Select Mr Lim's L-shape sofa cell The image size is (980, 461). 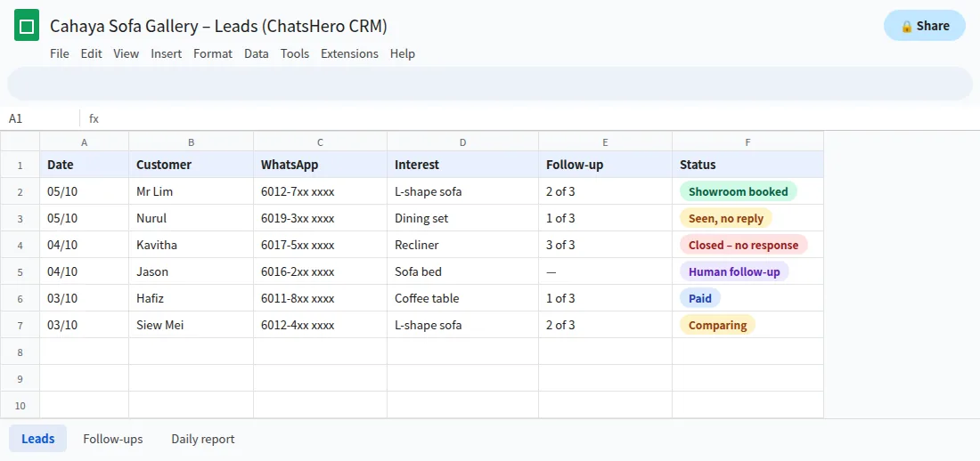click(463, 191)
